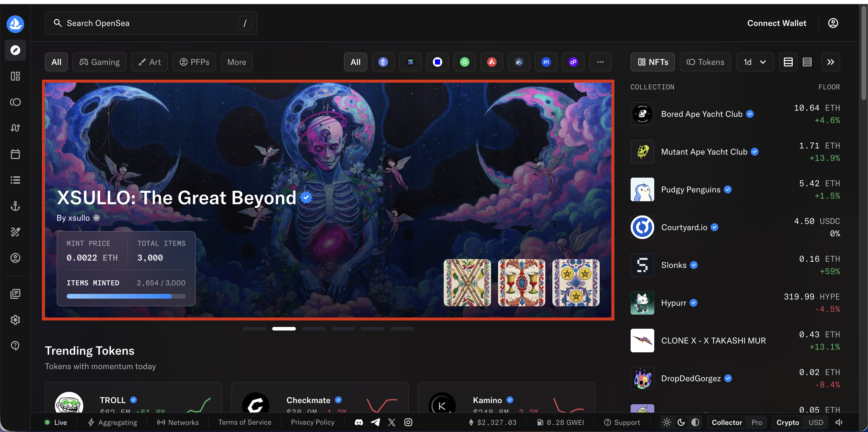Open the Terms of Service link
Viewport: 868px width, 432px height.
(245, 422)
